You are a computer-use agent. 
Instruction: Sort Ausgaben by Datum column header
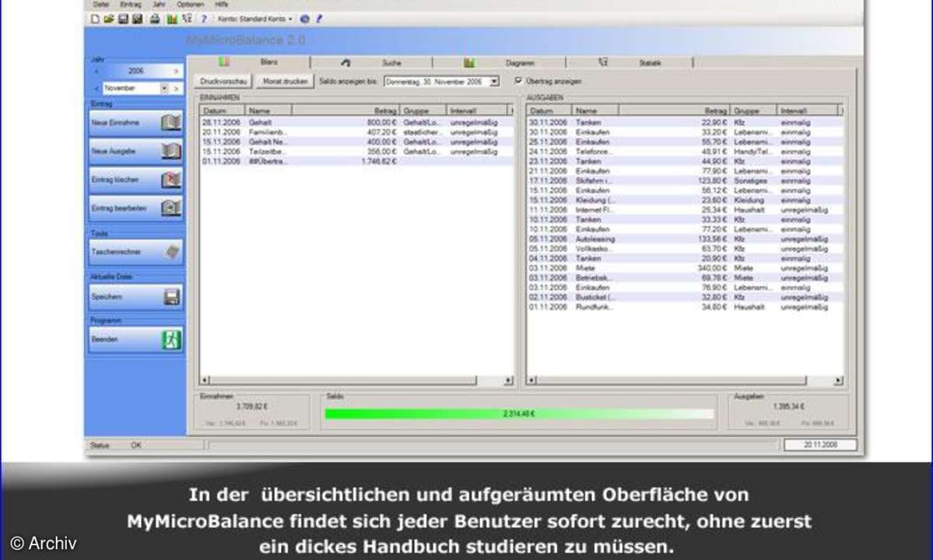point(549,111)
